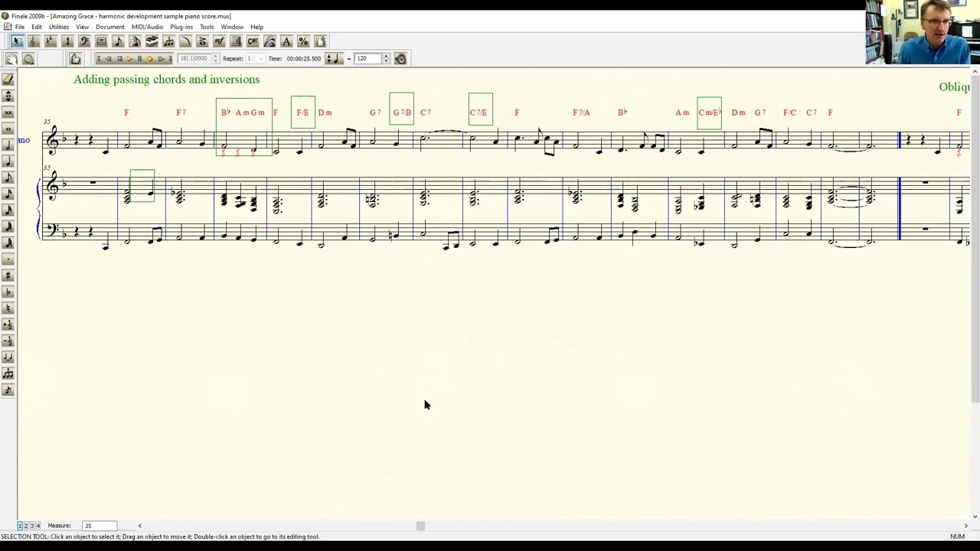The height and width of the screenshot is (551, 980).
Task: Toggle the augmentation dot in entry palette
Action: pos(8,258)
